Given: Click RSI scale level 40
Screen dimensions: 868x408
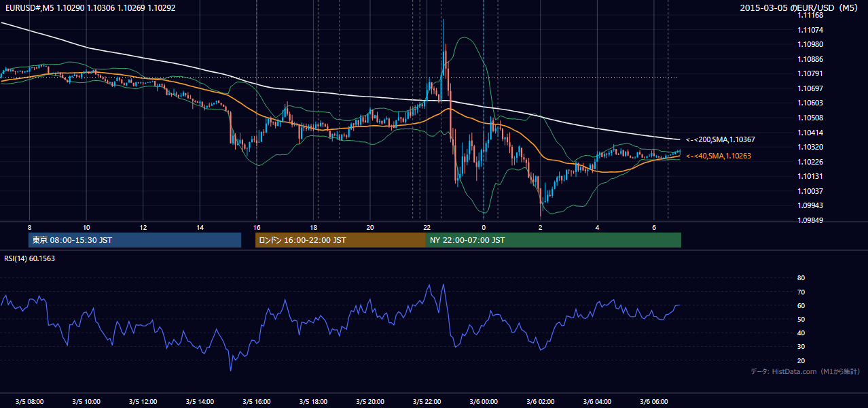Looking at the screenshot, I should pyautogui.click(x=801, y=333).
